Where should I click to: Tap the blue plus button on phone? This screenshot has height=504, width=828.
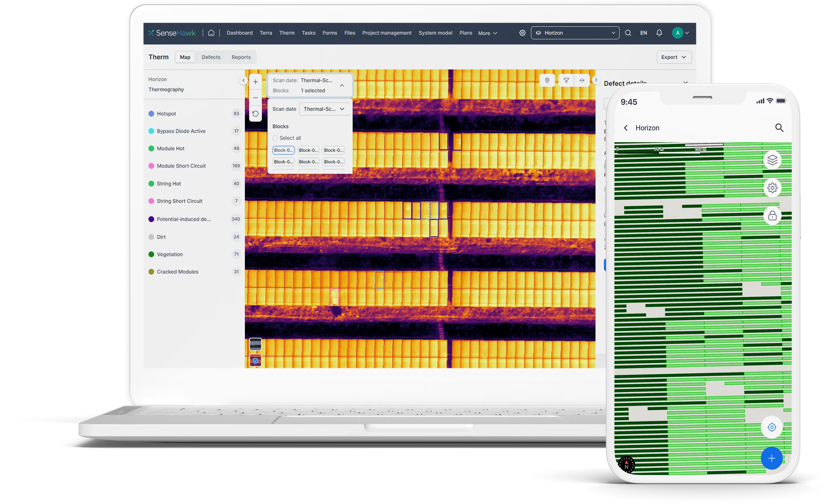pos(772,458)
